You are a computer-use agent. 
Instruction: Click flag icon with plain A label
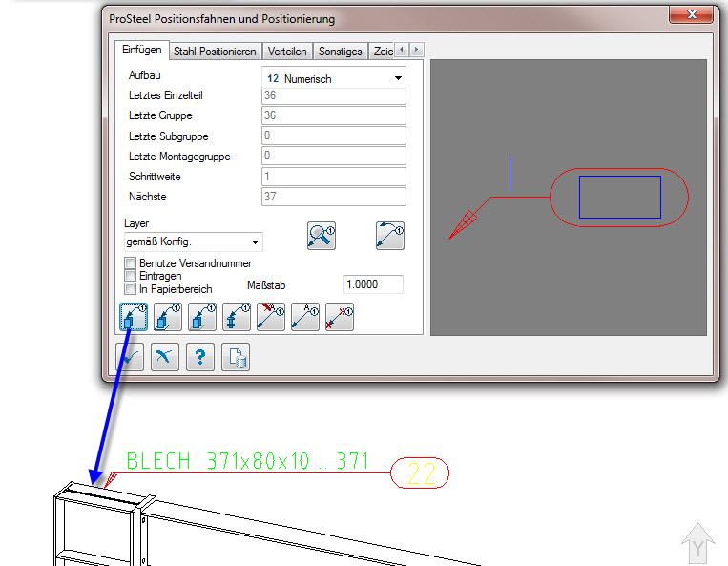click(305, 317)
